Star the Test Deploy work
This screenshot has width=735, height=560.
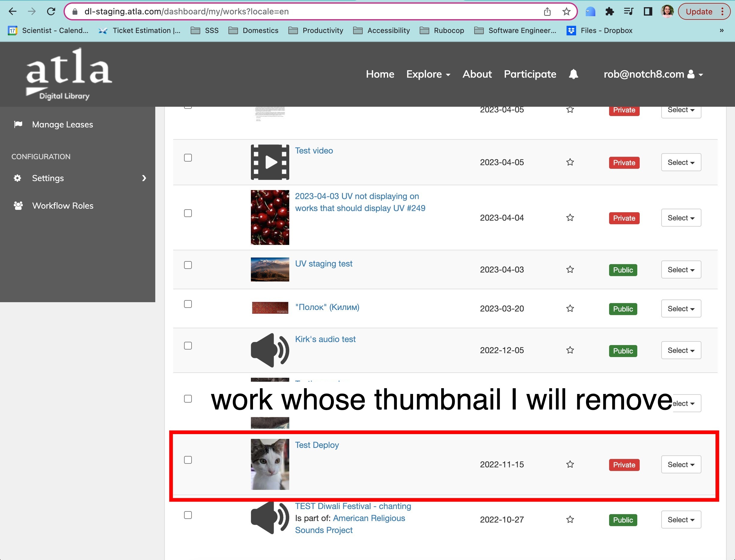click(570, 464)
